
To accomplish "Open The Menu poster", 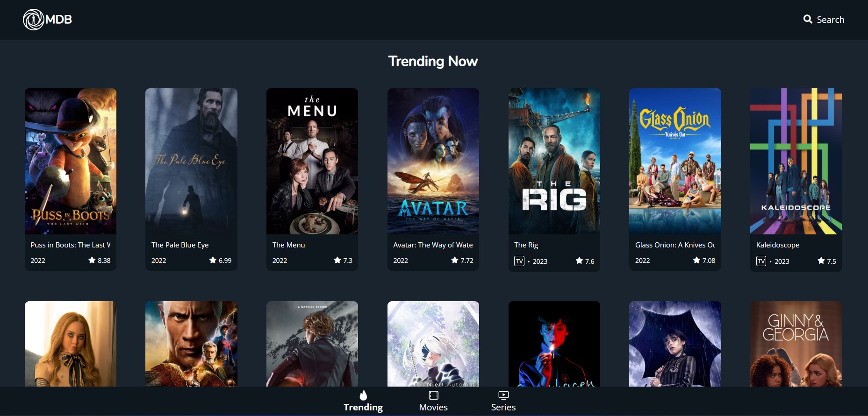I will (312, 161).
